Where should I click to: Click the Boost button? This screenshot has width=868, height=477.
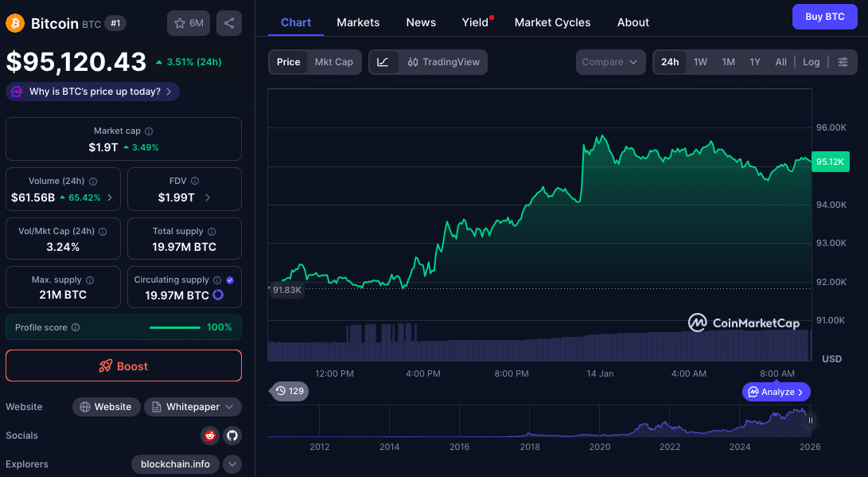coord(123,366)
